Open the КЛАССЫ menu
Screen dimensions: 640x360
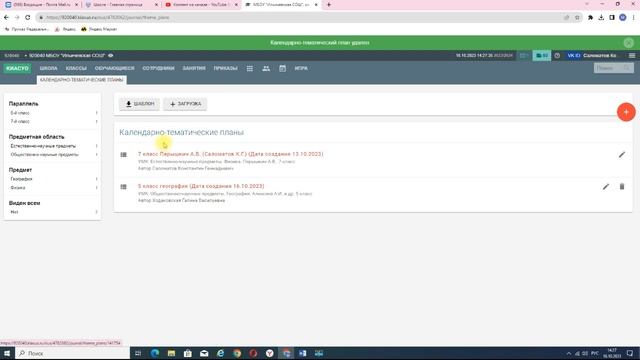76,68
